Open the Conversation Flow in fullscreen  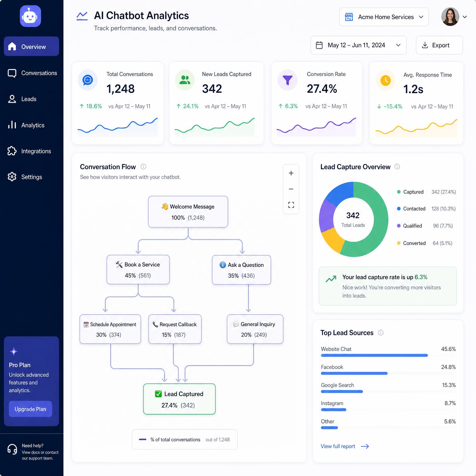[x=291, y=205]
